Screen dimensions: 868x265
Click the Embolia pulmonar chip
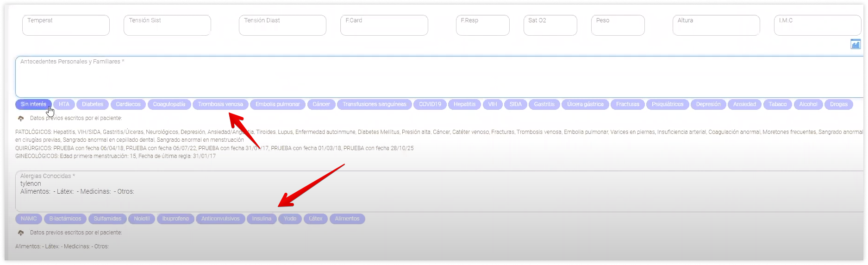[278, 104]
